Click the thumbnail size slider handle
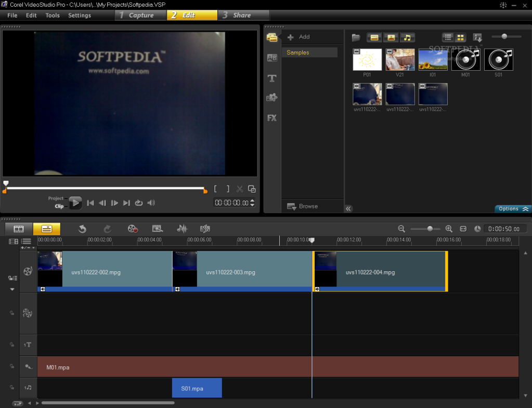 coord(504,36)
